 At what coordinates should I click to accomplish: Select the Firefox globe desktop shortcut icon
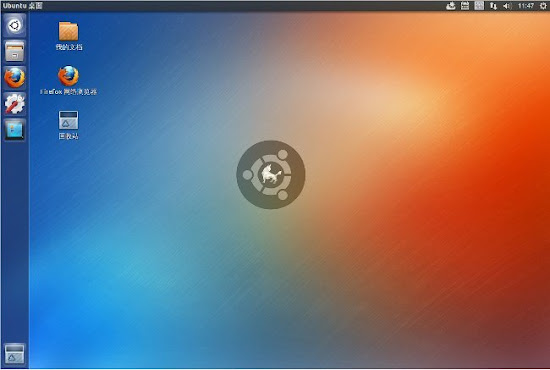[x=68, y=75]
